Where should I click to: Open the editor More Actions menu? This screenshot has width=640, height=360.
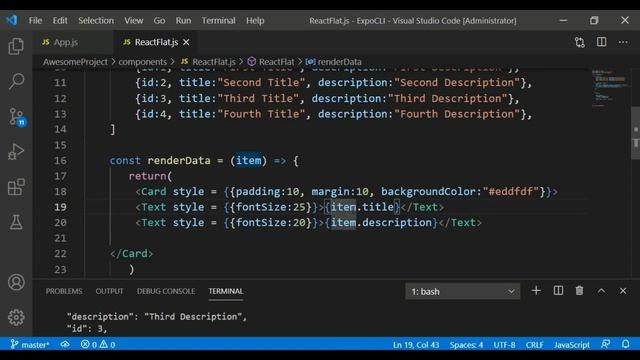coord(623,42)
